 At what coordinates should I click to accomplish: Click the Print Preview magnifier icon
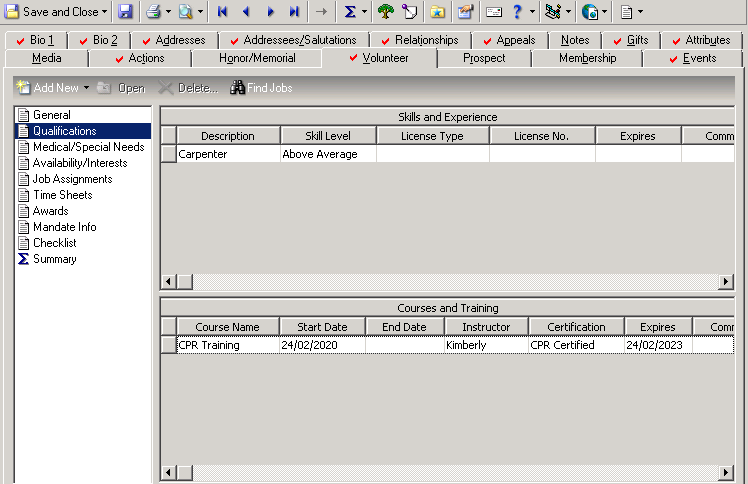[x=186, y=11]
